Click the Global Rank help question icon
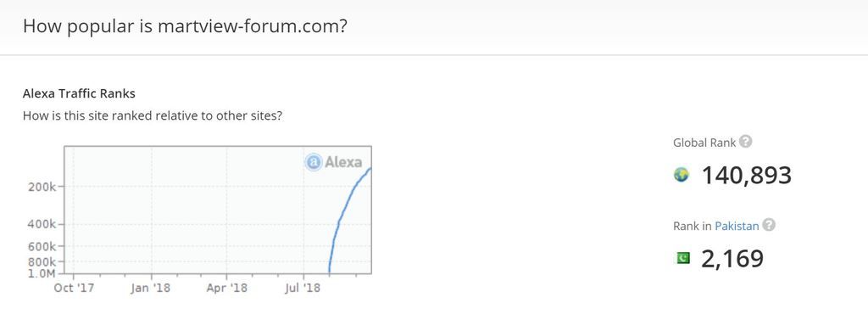This screenshot has height=331, width=868. click(746, 142)
